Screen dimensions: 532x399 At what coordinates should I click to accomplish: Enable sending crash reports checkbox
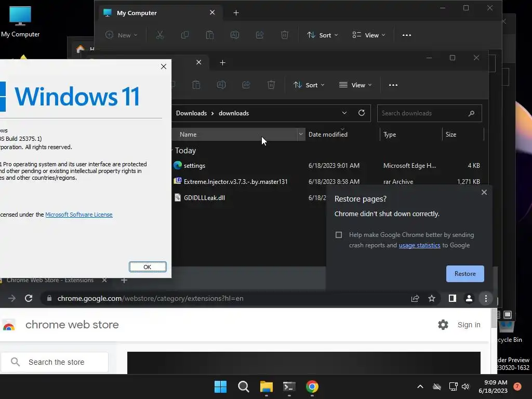[339, 235]
